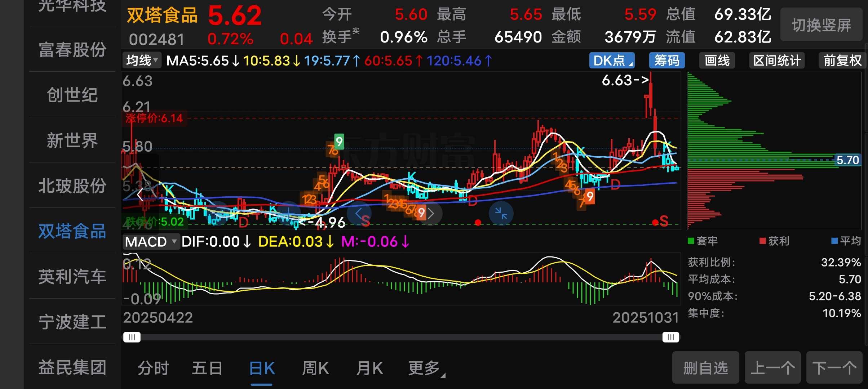Switch to the 周K weekly tab
This screenshot has width=868, height=389.
point(315,368)
